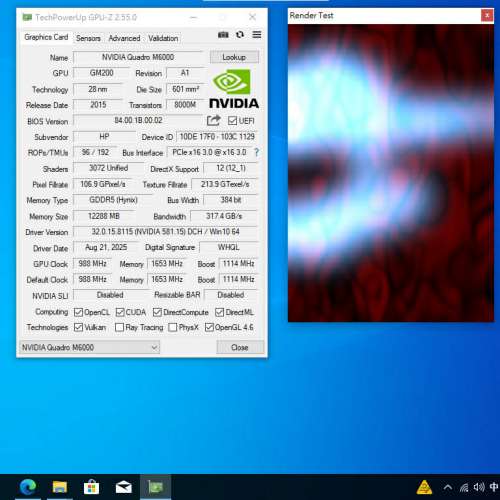The image size is (500, 500).
Task: Click the Memory Type value GDDR5 (Hynix)
Action: pyautogui.click(x=113, y=200)
